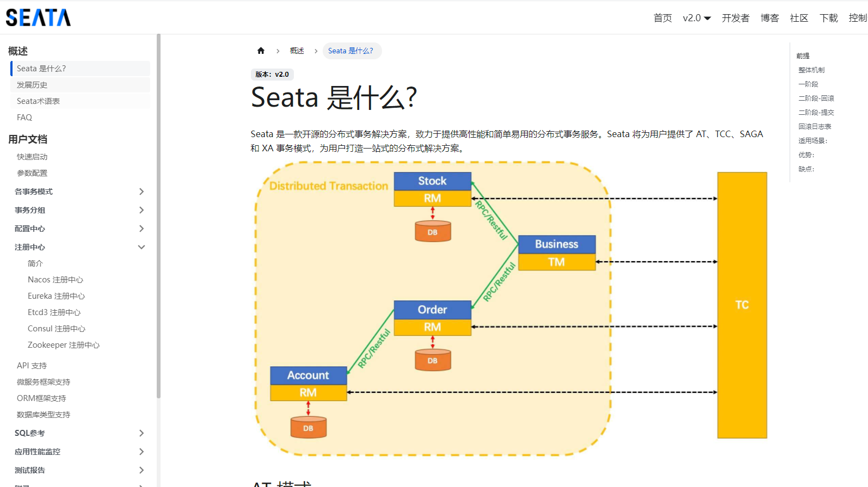Jump to 缺点 in contents
868x487 pixels.
(x=807, y=169)
